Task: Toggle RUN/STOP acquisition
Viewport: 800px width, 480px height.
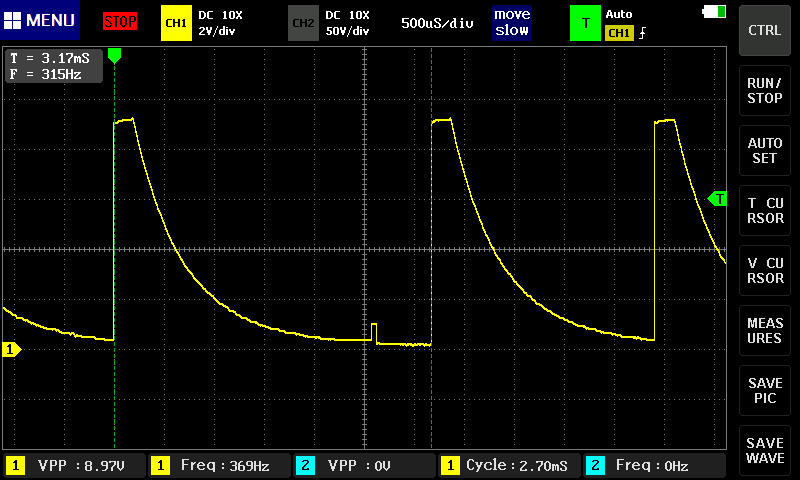Action: coord(765,91)
